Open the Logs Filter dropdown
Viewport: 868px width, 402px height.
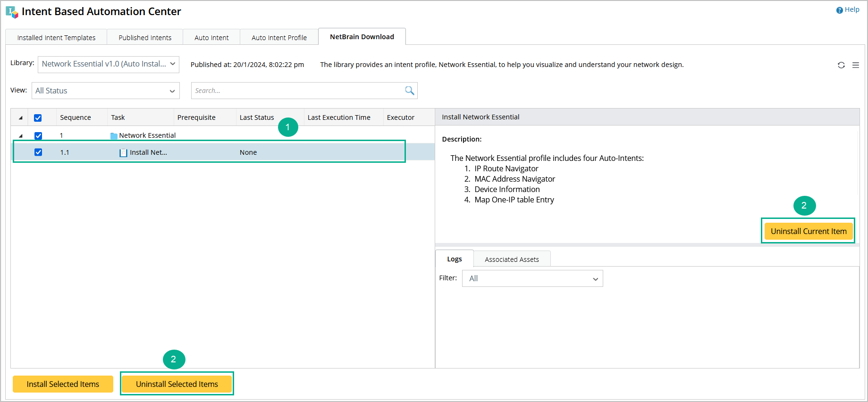[x=532, y=278]
